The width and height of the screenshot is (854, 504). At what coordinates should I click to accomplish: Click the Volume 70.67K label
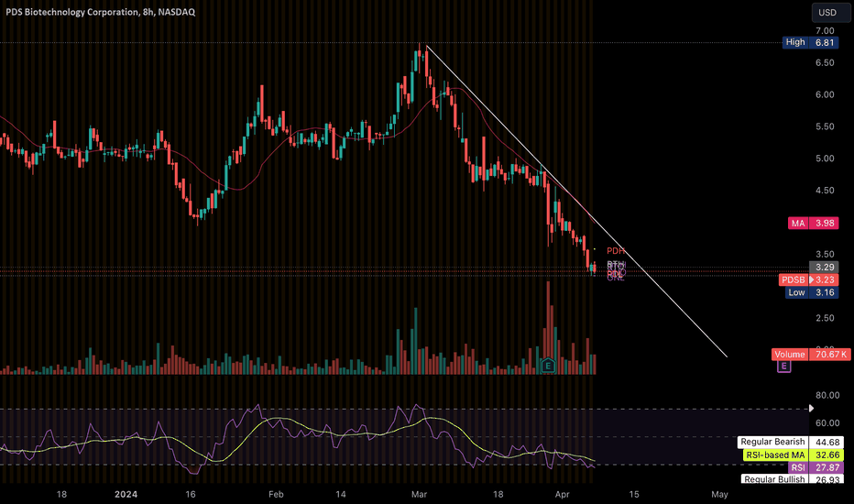click(811, 354)
